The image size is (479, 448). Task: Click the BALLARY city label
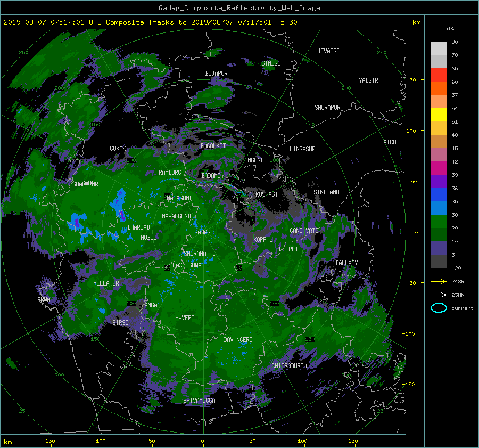(346, 263)
